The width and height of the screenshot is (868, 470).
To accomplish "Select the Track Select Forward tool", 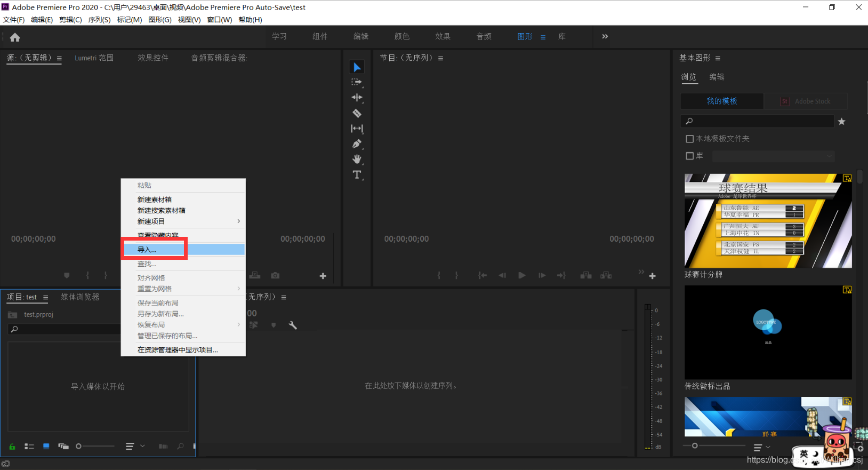I will point(357,82).
